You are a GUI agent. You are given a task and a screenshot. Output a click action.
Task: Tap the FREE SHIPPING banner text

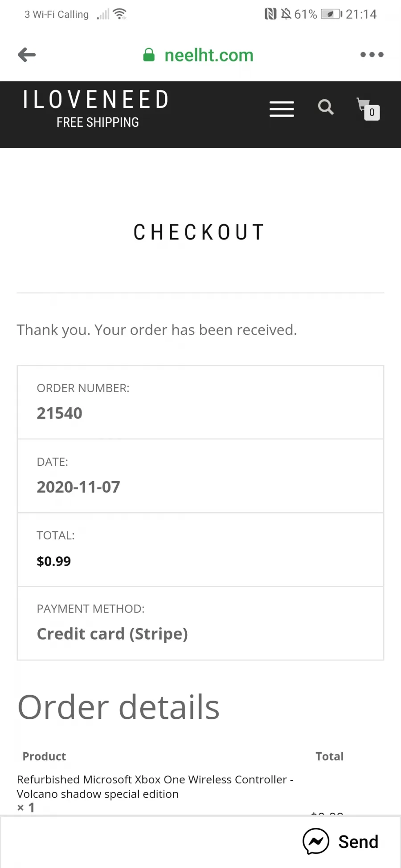click(98, 122)
